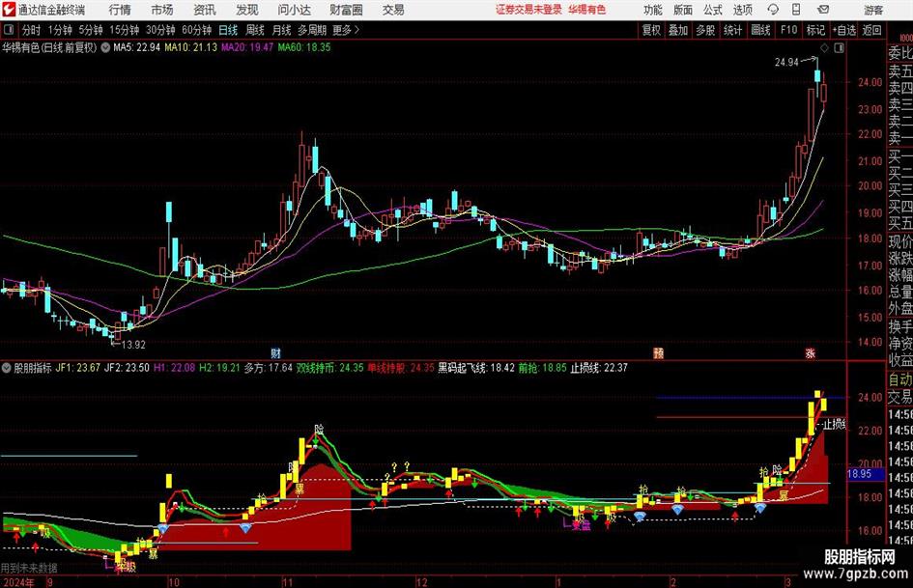Click the MA60: 18.35 value label
The image size is (913, 588).
304,47
